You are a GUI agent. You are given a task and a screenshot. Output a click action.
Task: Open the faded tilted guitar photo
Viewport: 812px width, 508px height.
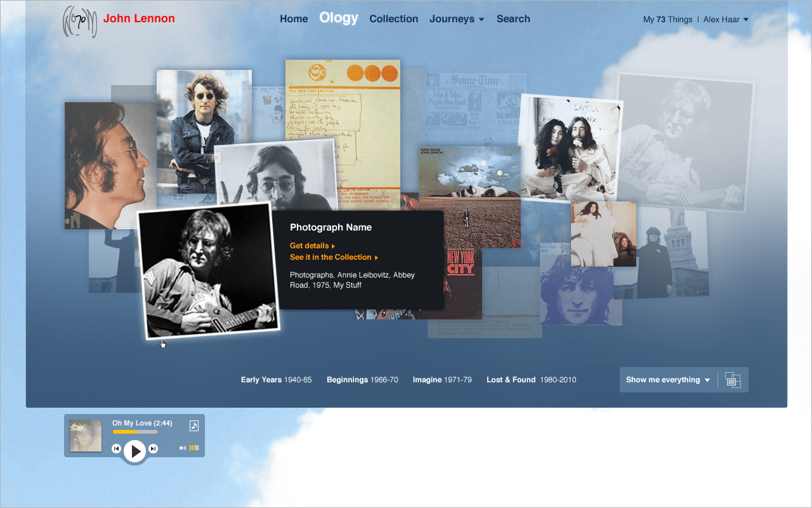[x=686, y=143]
